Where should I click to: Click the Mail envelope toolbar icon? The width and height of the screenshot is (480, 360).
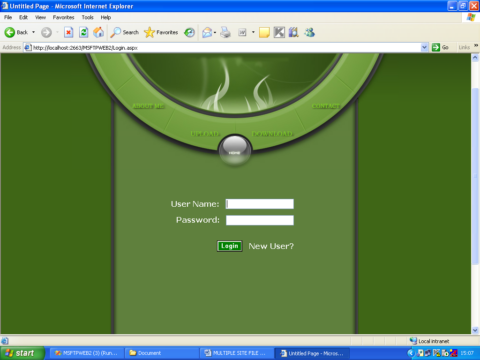point(207,32)
